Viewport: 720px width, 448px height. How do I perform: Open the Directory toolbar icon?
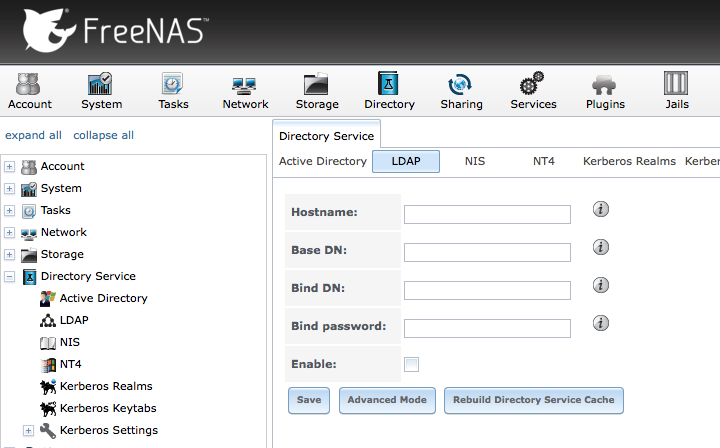[x=388, y=83]
